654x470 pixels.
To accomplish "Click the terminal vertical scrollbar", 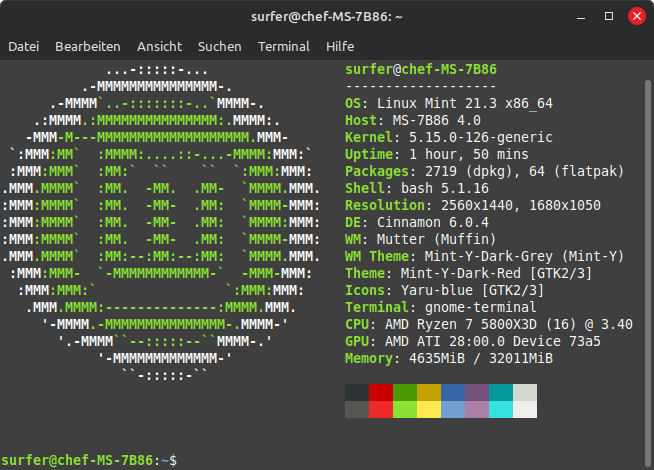I will pos(648,273).
